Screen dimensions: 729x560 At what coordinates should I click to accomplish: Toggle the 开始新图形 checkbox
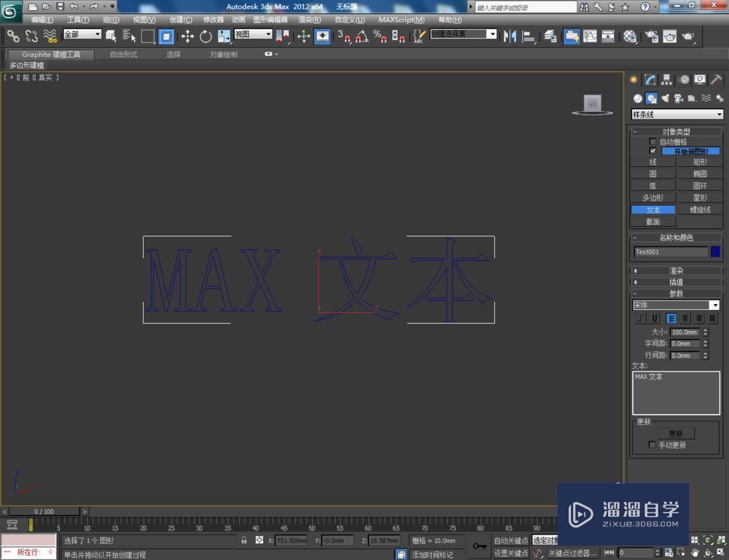point(652,151)
